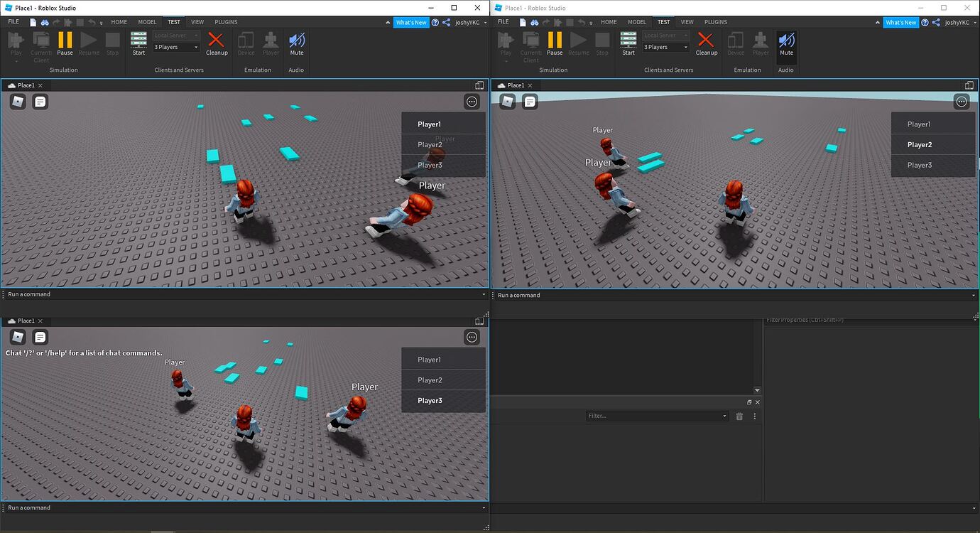
Task: Focus Run a command field under left window's top viewport
Action: tap(245, 294)
